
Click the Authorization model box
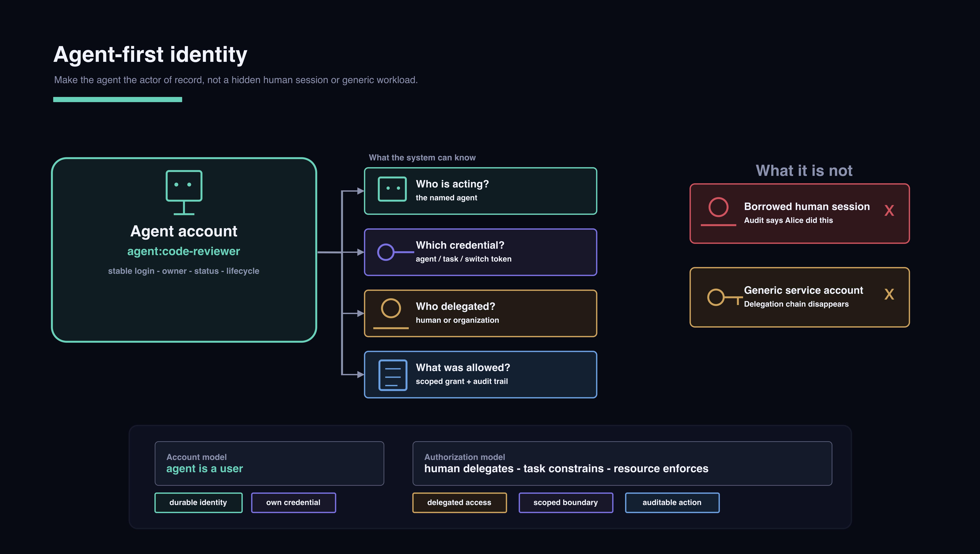point(622,463)
